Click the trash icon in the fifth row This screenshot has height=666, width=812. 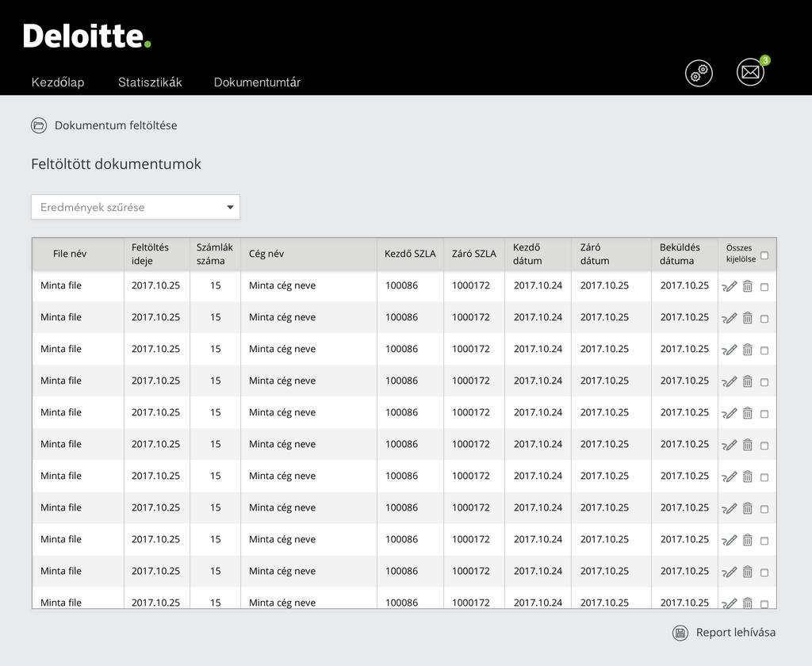(747, 413)
